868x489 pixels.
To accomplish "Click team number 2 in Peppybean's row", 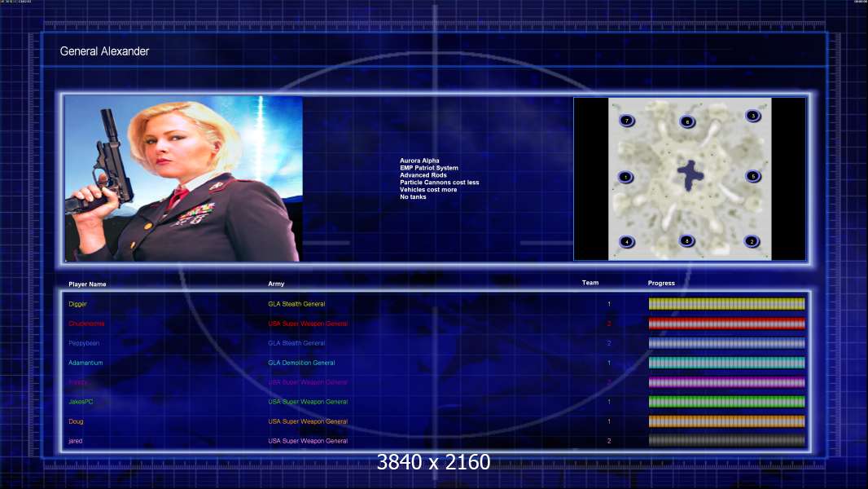I will click(609, 343).
